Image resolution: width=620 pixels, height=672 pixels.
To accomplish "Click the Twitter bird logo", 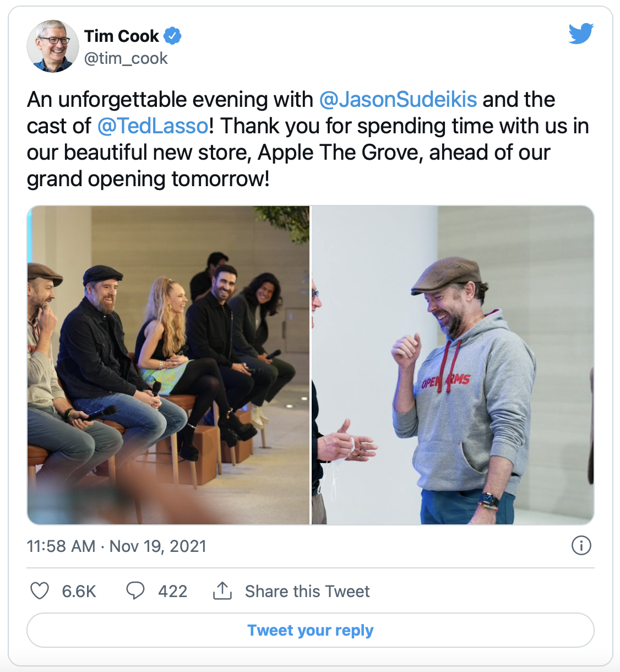I will tap(581, 34).
